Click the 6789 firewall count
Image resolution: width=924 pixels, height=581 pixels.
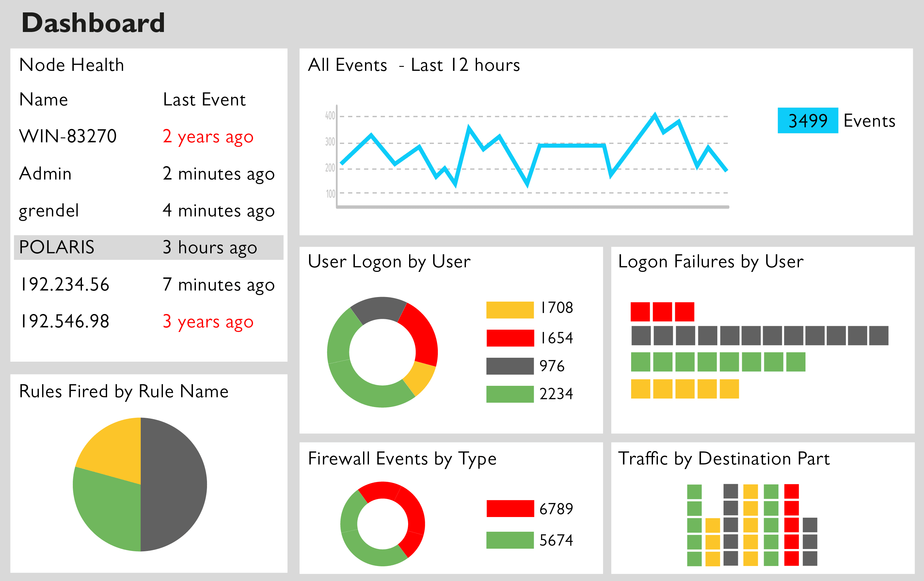click(x=556, y=509)
